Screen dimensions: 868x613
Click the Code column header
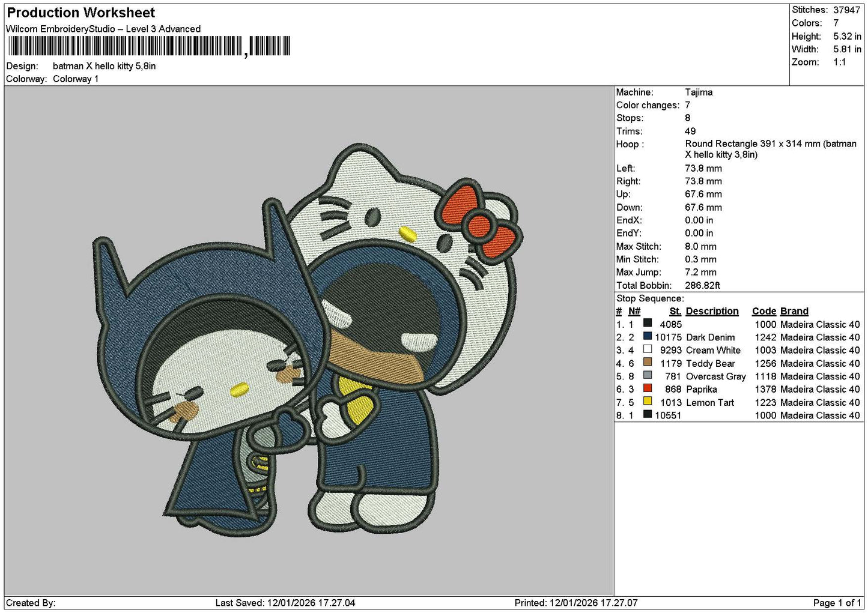click(x=764, y=311)
